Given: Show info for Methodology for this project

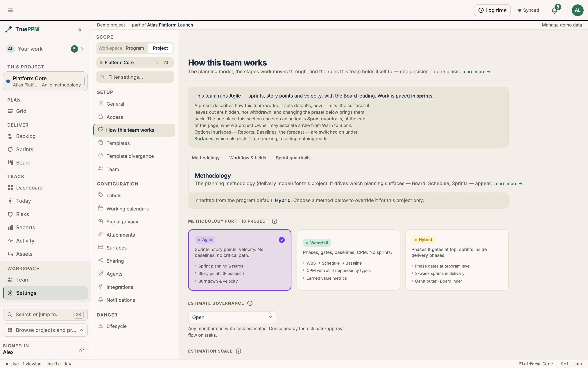Looking at the screenshot, I should click(x=274, y=221).
